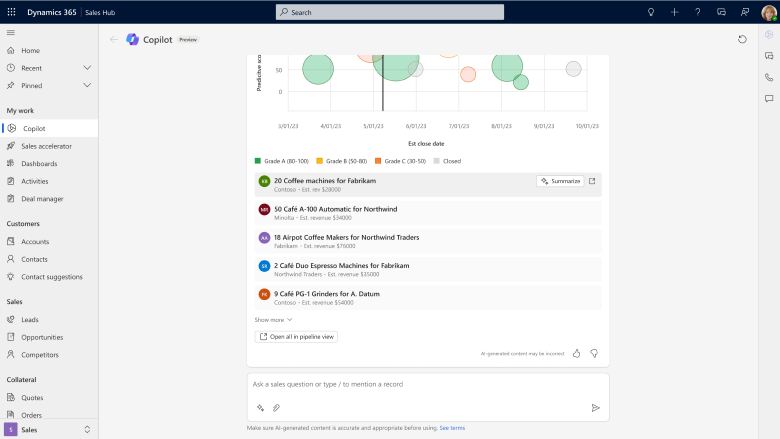Image resolution: width=780 pixels, height=439 pixels.
Task: Click the thumbs up feedback icon
Action: coord(577,353)
